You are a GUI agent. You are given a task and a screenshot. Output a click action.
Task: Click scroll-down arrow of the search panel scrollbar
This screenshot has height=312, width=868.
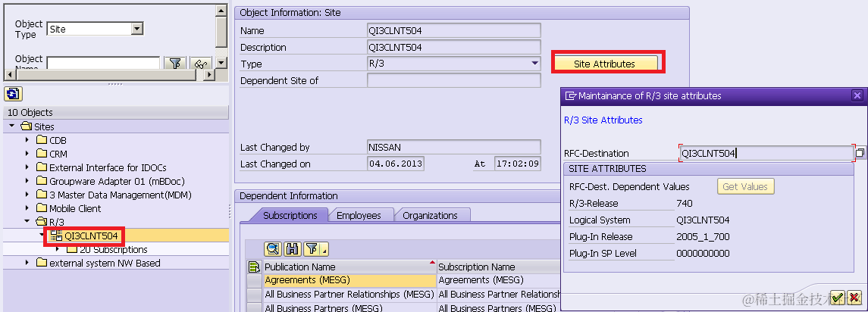point(221,63)
